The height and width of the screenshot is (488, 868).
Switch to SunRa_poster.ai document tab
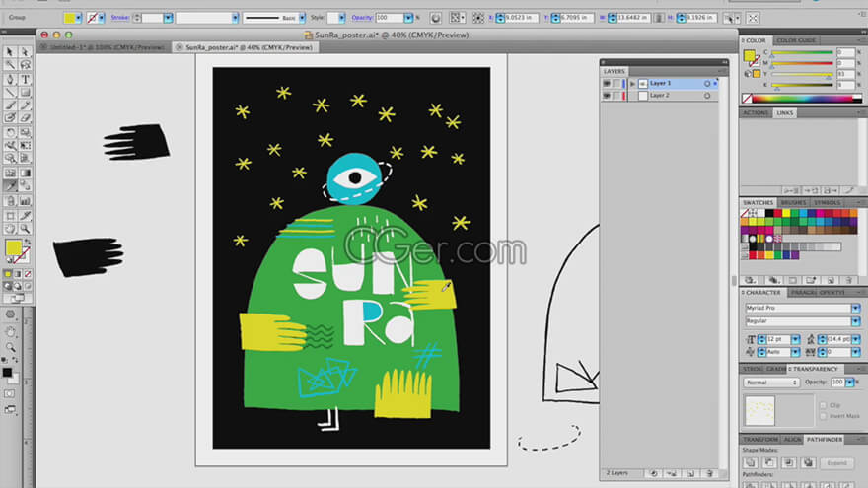(248, 47)
